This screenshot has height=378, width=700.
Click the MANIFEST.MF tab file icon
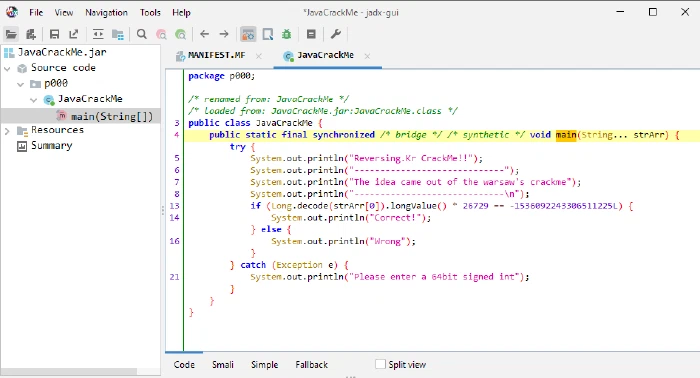tap(180, 56)
